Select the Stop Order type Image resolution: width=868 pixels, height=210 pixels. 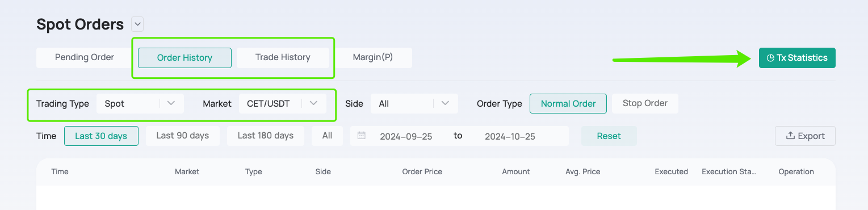click(x=645, y=103)
